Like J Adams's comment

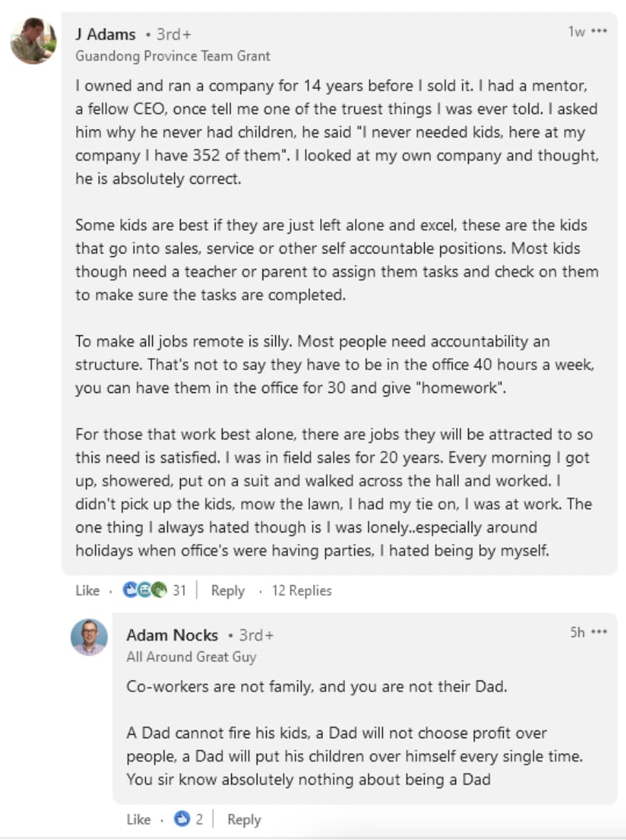click(87, 591)
